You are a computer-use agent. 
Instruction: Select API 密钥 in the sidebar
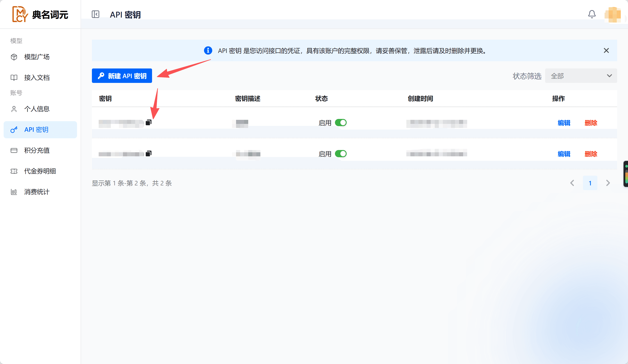(40, 130)
